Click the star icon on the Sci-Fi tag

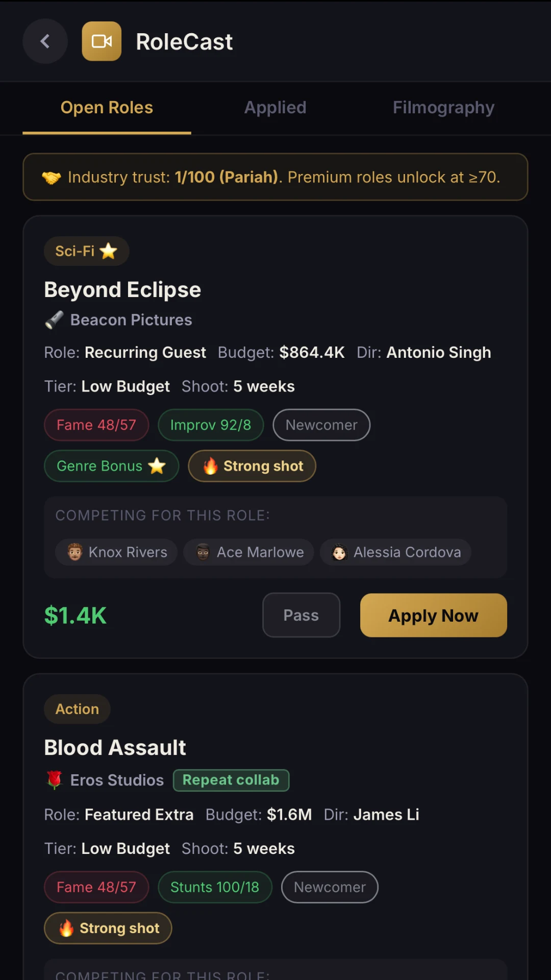coord(109,251)
